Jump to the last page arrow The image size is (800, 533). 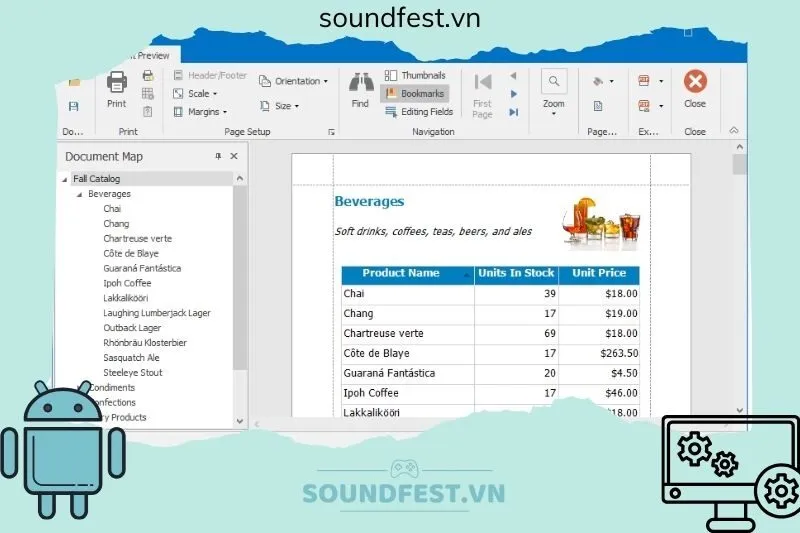[x=514, y=112]
